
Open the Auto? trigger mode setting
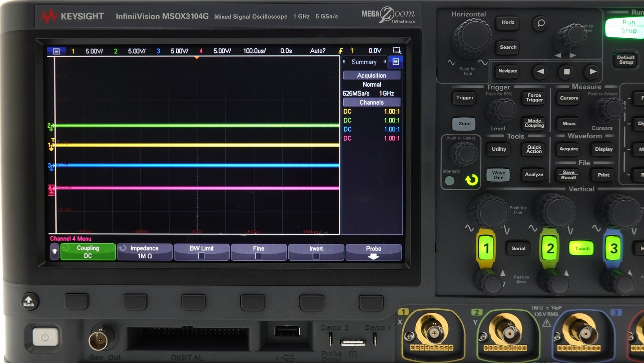pos(318,51)
